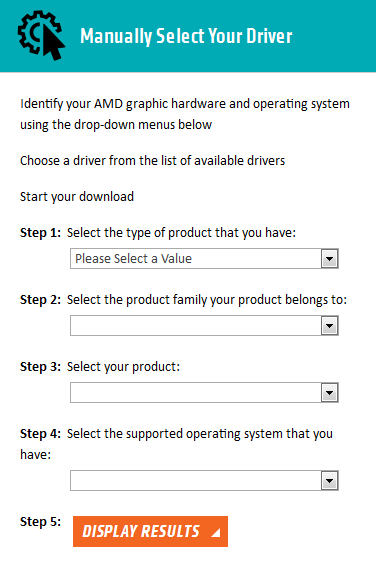Click the 'Step 1:' label
Viewport: 376px width, 571px height.
click(x=40, y=232)
